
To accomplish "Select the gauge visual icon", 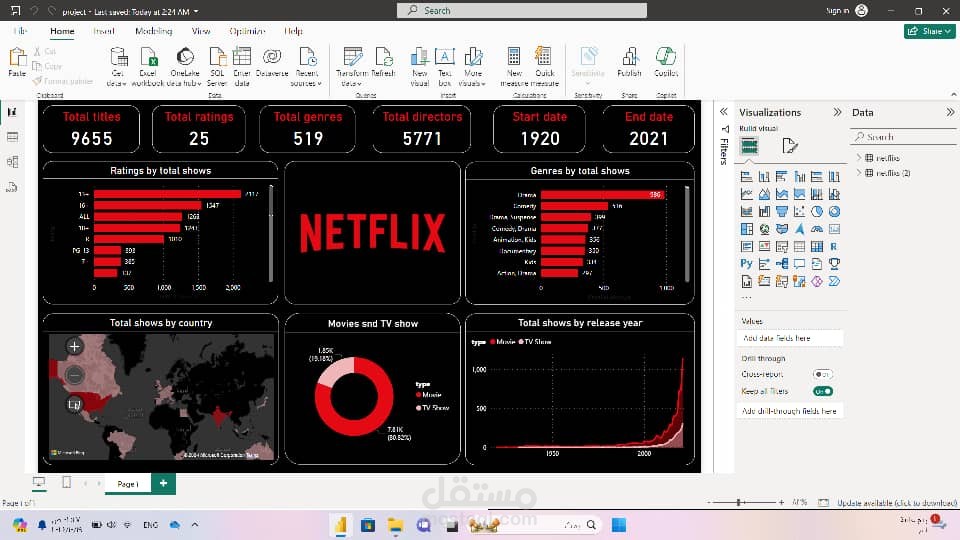I will point(817,229).
